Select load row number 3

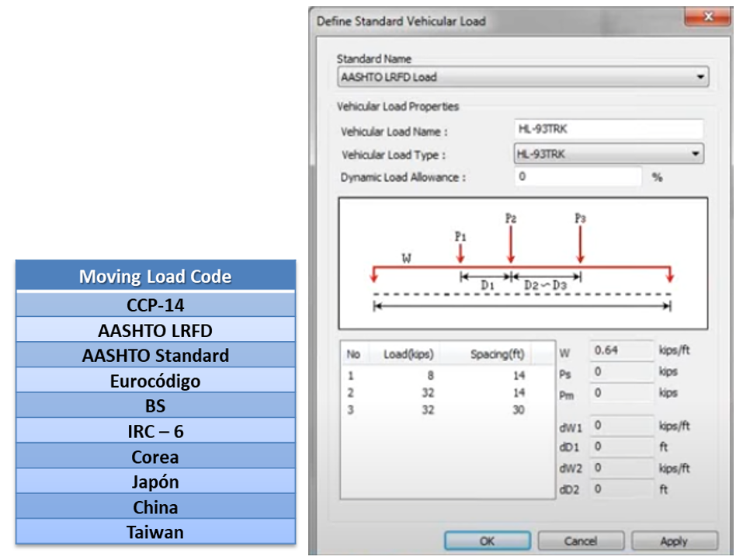click(436, 410)
